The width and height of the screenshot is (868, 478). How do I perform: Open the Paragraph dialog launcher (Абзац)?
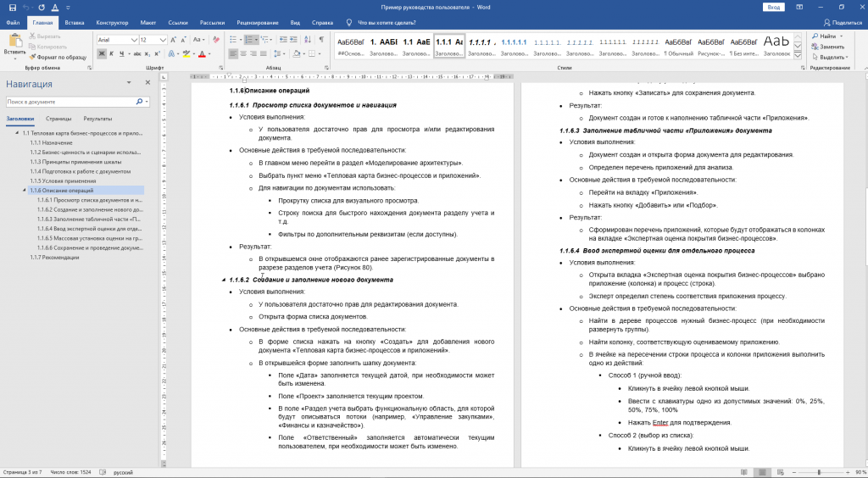326,68
